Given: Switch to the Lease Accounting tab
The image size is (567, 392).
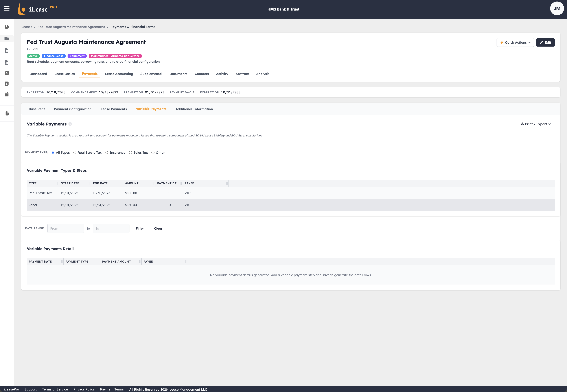Looking at the screenshot, I should point(119,74).
